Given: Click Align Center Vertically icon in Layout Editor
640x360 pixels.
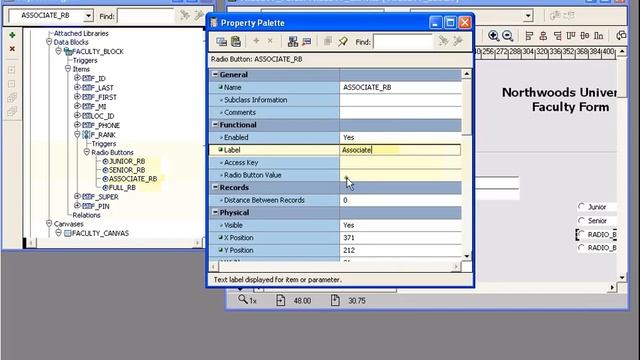Looking at the screenshot, I should [585, 36].
